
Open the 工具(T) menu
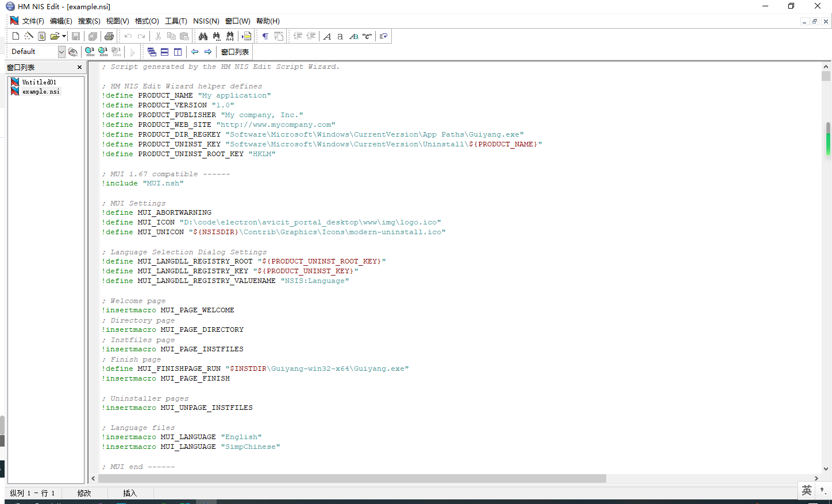pyautogui.click(x=176, y=21)
